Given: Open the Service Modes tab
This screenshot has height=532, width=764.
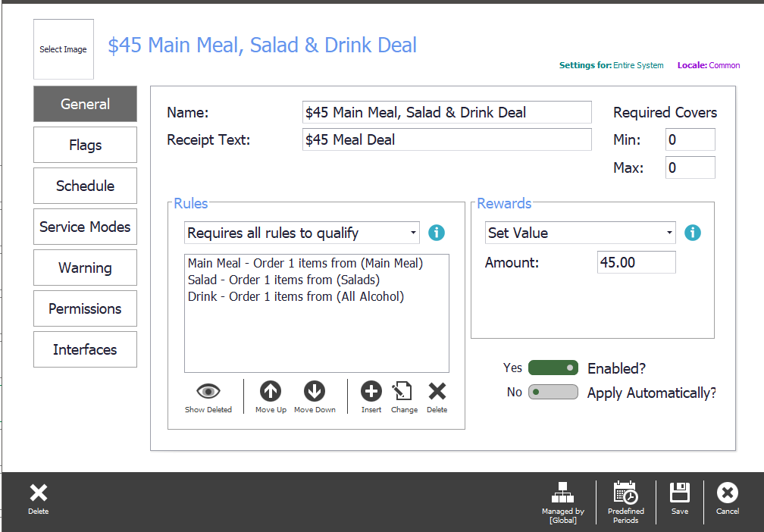Looking at the screenshot, I should (85, 227).
